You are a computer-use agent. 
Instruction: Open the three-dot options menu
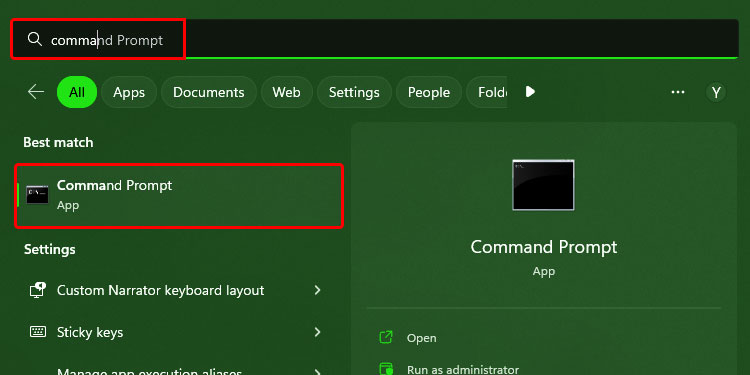point(678,92)
